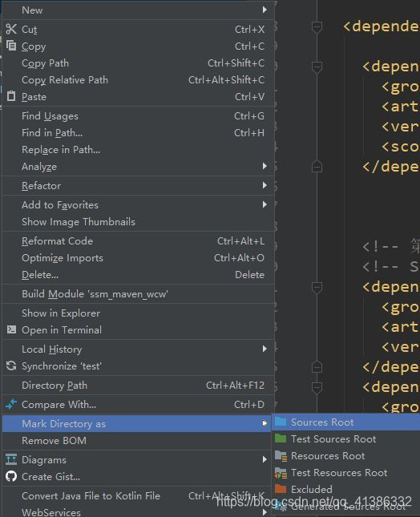Screen dimensions: 420x517
Task: Click the Open in Terminal label
Action: coord(62,329)
